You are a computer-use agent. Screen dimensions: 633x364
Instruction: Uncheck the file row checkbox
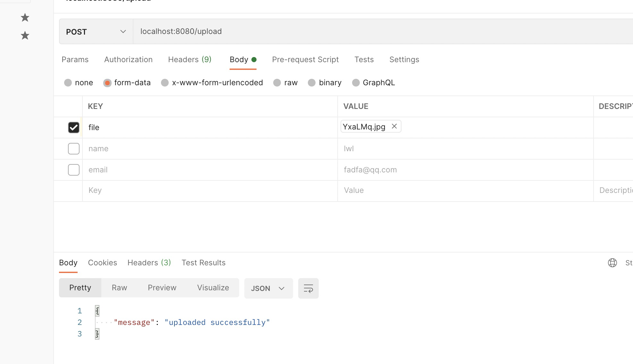pos(74,128)
